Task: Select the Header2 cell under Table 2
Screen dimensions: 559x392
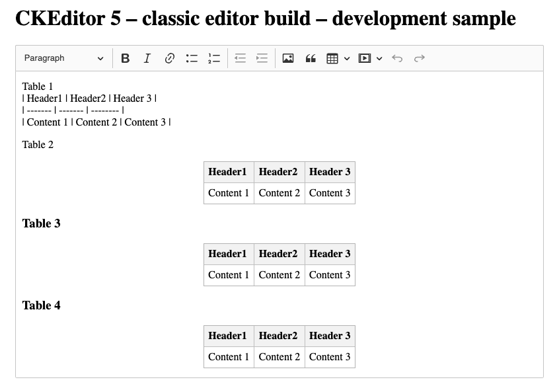Action: (279, 173)
